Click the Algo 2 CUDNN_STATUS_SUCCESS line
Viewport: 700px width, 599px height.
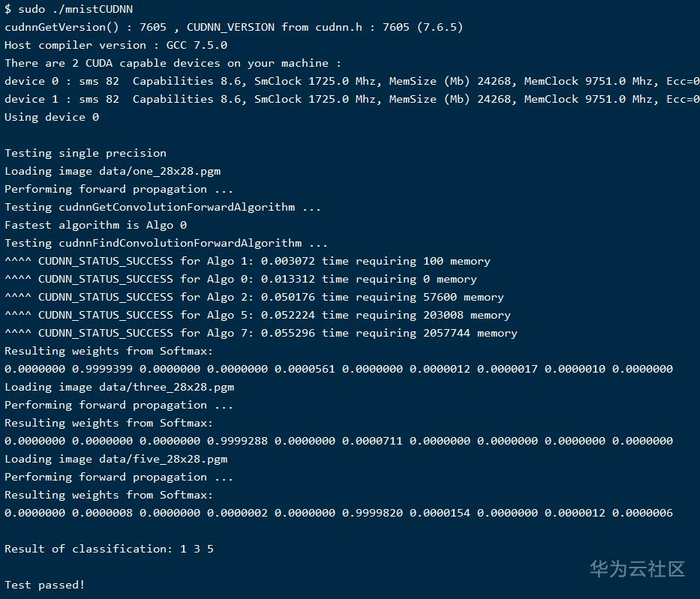(x=254, y=297)
